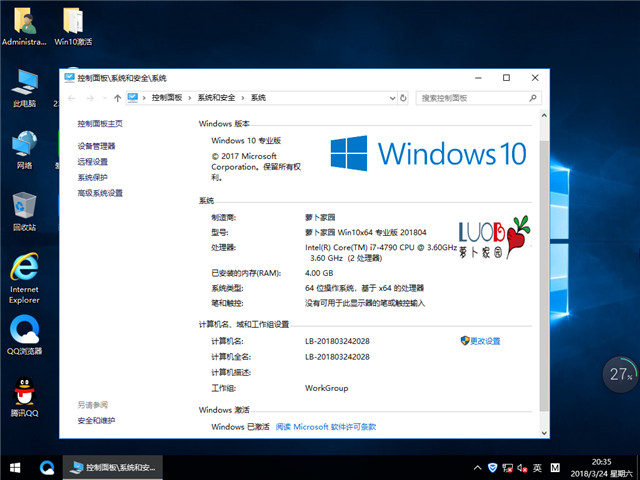
Task: Click 系统 in the breadcrumb
Action: 258,98
